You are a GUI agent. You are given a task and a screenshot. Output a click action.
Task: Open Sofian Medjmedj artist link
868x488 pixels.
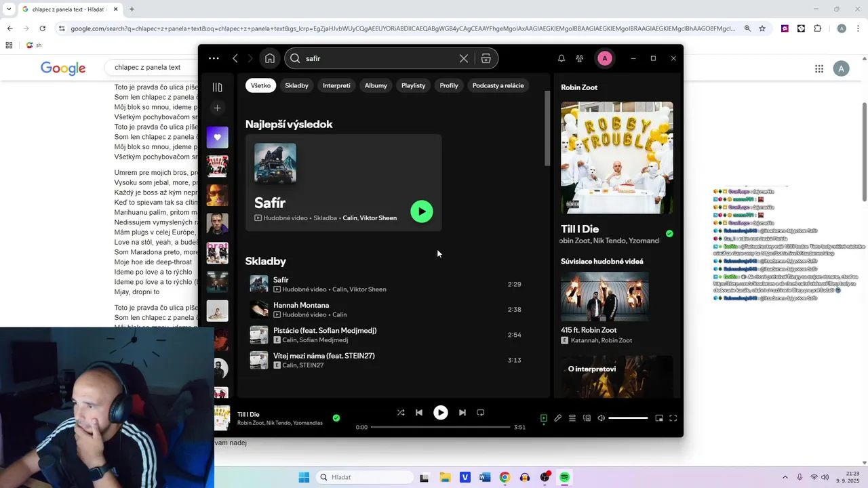[323, 340]
